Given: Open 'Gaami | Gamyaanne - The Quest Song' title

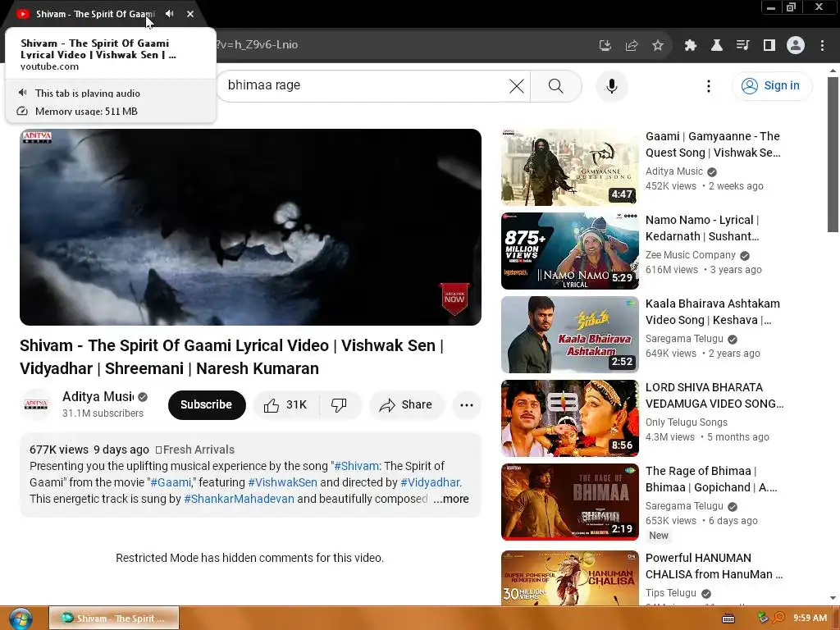Looking at the screenshot, I should pos(713,144).
